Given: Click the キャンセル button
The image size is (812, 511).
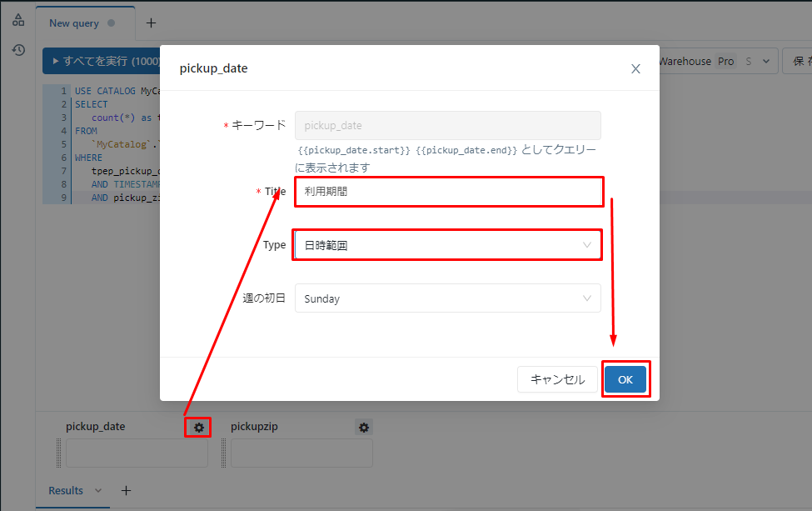Looking at the screenshot, I should click(x=557, y=379).
